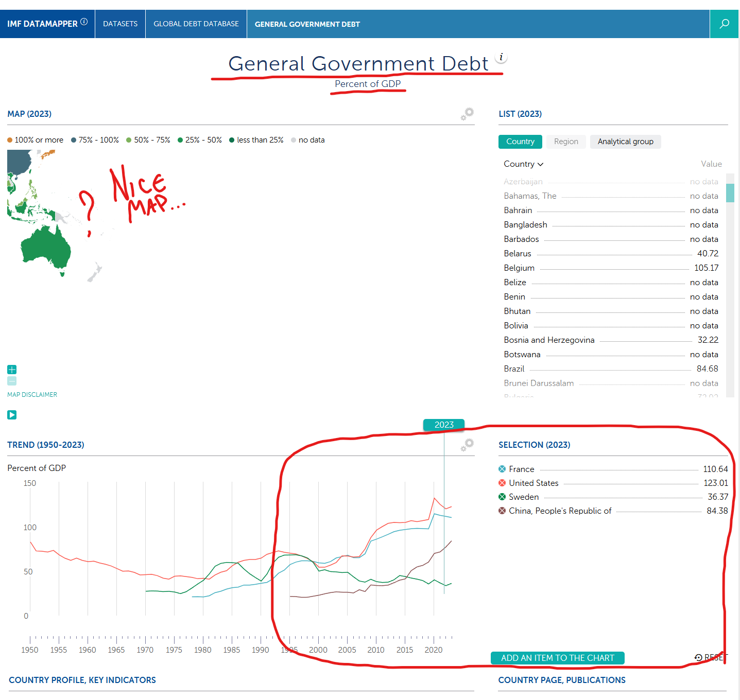Open map settings gear icon
Image resolution: width=740 pixels, height=700 pixels.
point(467,114)
